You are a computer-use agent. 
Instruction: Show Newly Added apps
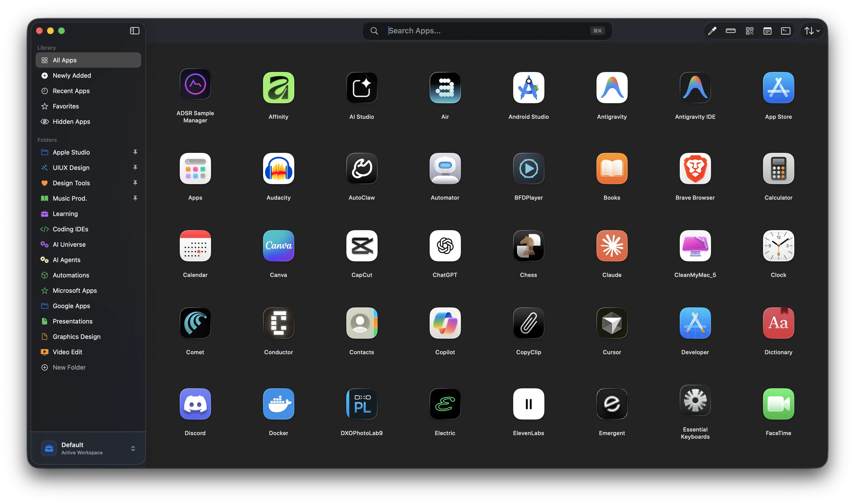88,75
